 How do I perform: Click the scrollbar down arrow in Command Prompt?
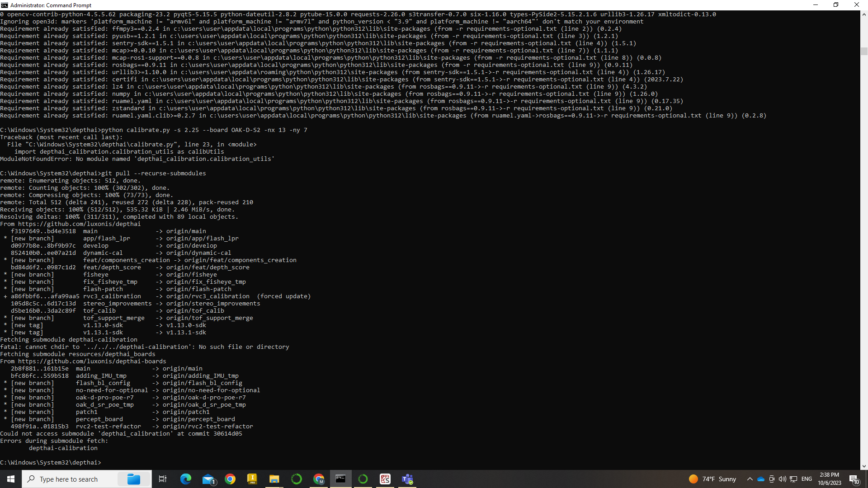click(x=864, y=466)
